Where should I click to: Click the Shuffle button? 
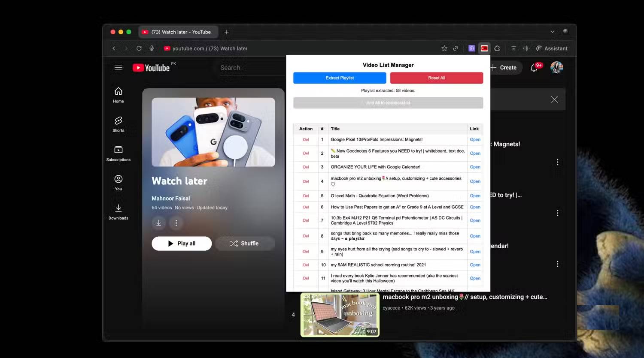pyautogui.click(x=244, y=244)
